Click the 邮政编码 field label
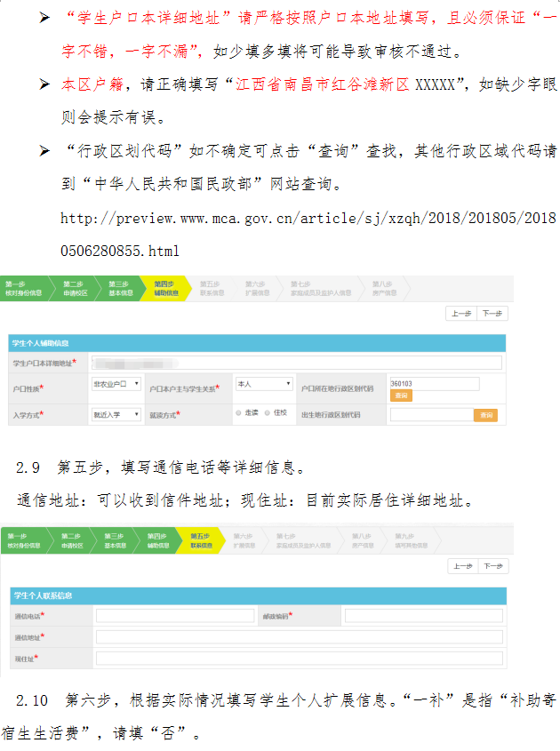Viewport: 560px width, 751px height. (277, 616)
